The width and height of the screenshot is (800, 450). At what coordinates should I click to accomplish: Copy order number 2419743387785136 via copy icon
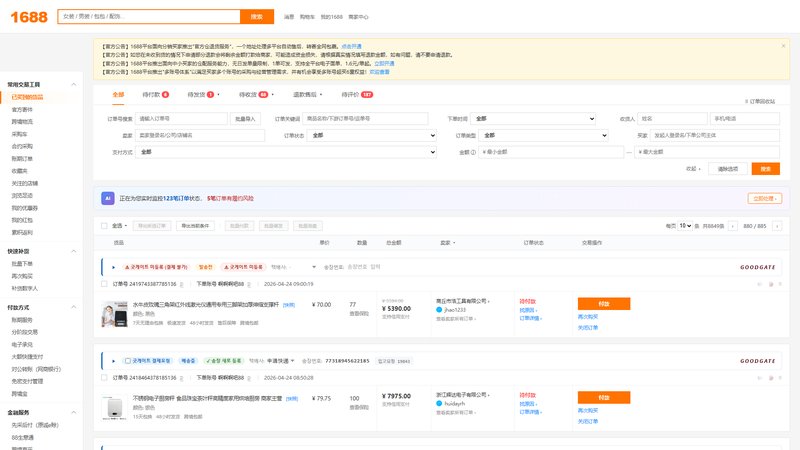point(181,284)
